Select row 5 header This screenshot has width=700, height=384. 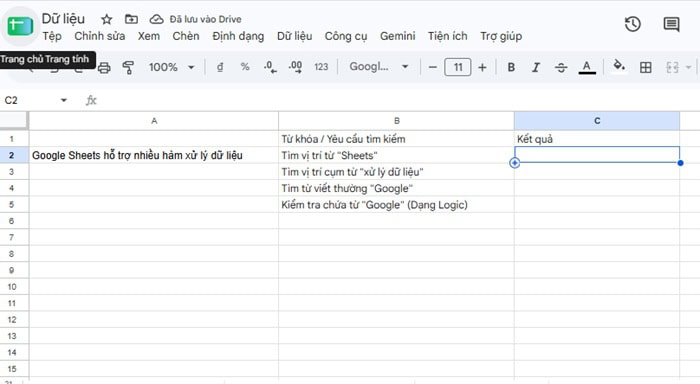12,205
